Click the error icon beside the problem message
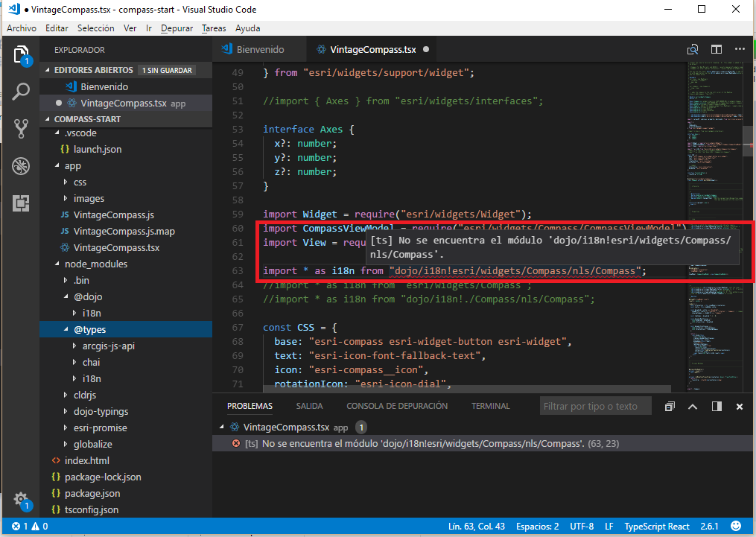Image resolution: width=756 pixels, height=537 pixels. point(236,443)
